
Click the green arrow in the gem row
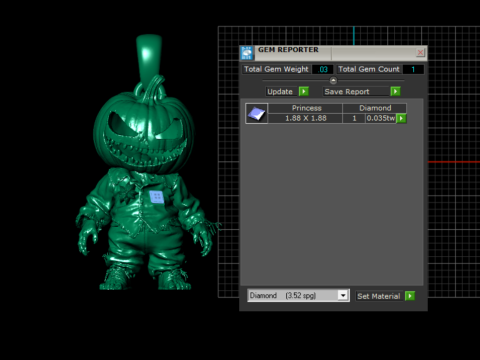coord(401,118)
